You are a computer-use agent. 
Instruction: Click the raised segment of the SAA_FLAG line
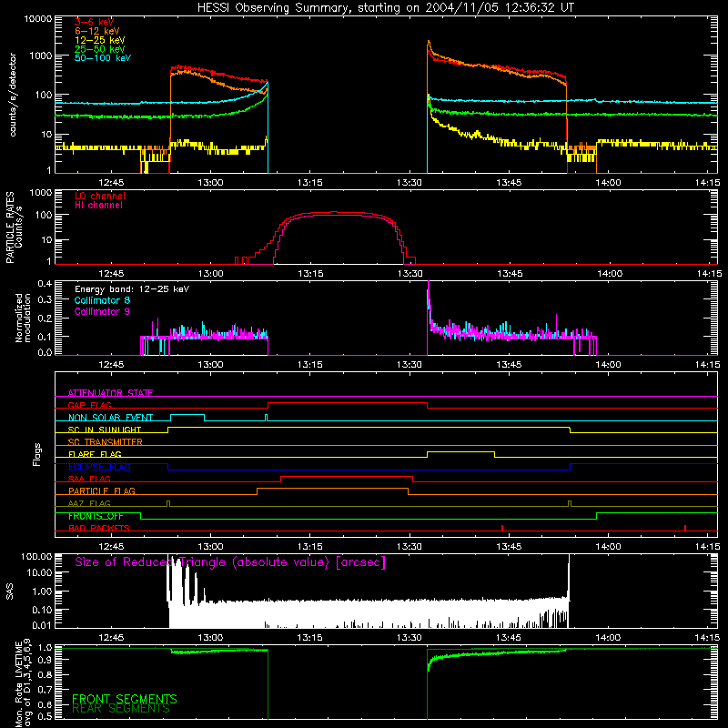(347, 476)
